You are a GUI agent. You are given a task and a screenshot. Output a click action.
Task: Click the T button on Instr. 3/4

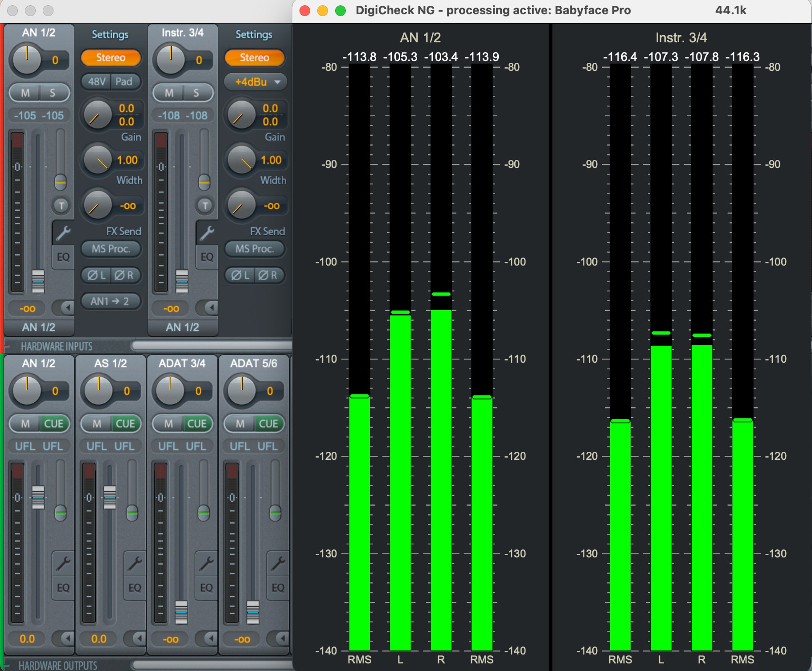coord(205,205)
